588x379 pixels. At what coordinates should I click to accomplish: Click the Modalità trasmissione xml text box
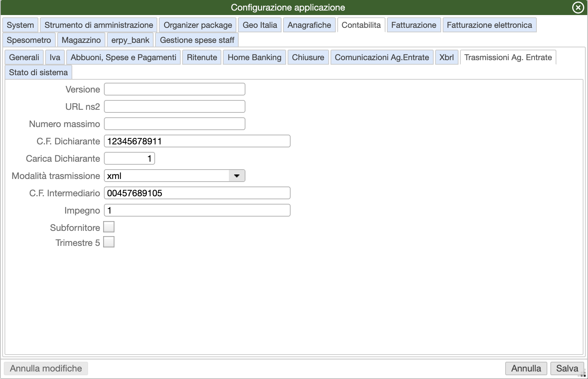pyautogui.click(x=166, y=176)
